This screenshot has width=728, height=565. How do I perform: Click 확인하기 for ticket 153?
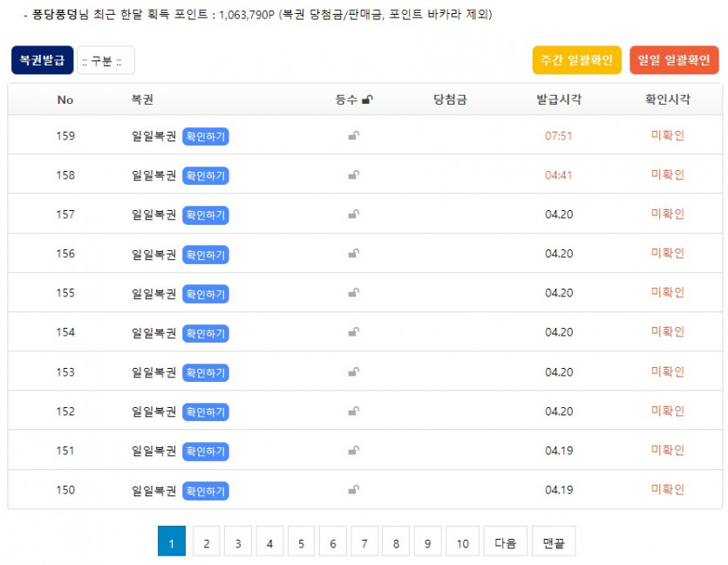[x=206, y=373]
